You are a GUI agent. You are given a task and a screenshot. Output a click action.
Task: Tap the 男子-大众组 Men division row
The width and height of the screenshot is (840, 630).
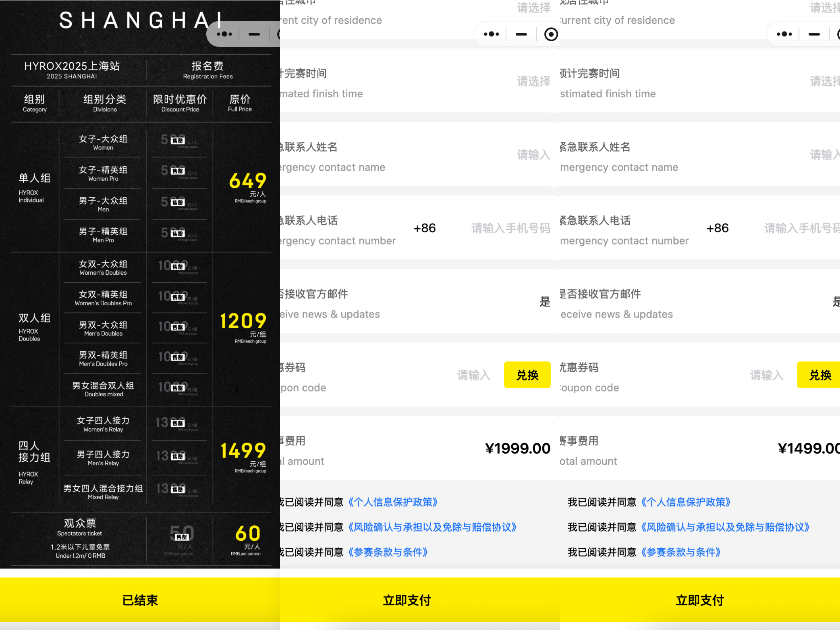[103, 204]
